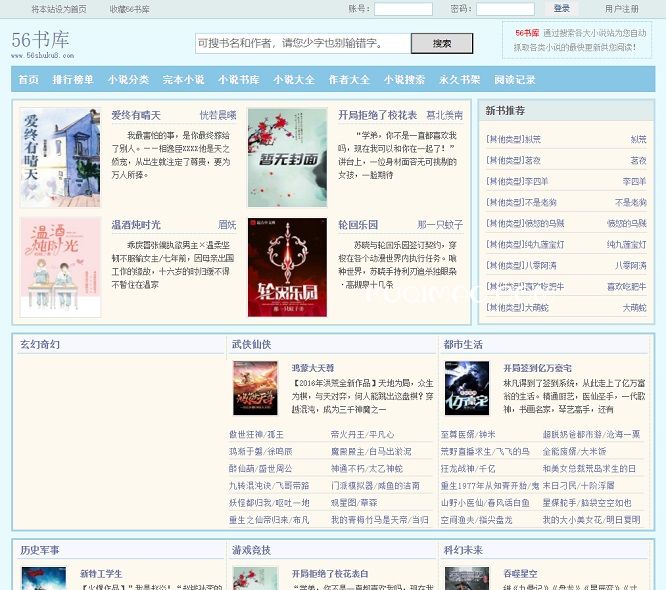Open 荒野直播求生/飞飞的鸟 link

click(485, 452)
